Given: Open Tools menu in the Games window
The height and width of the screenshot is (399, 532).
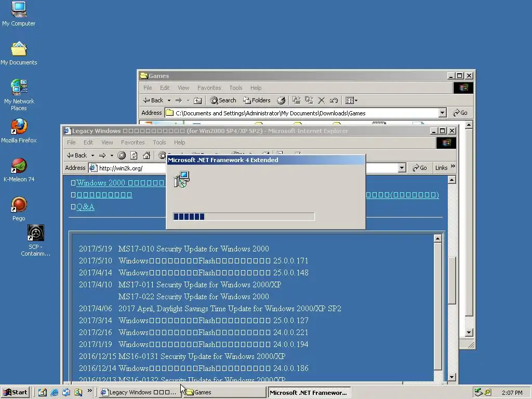Looking at the screenshot, I should coord(235,88).
